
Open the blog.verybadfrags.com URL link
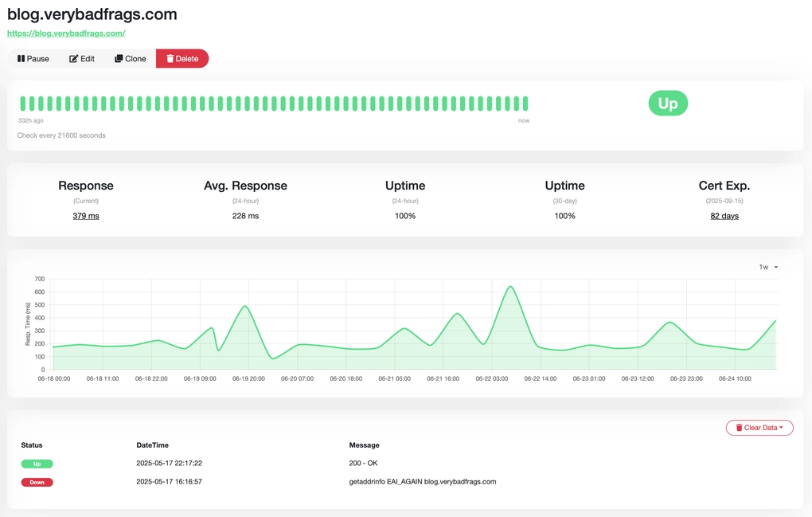[65, 33]
